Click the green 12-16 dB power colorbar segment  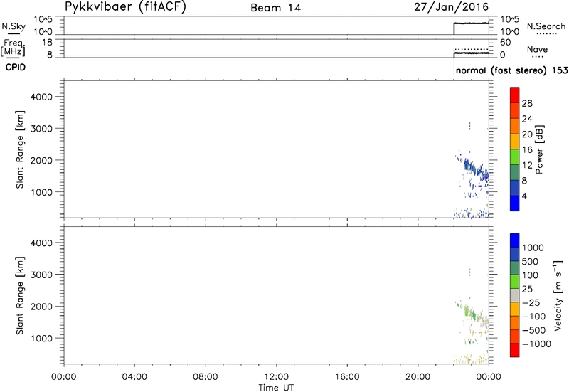(514, 157)
